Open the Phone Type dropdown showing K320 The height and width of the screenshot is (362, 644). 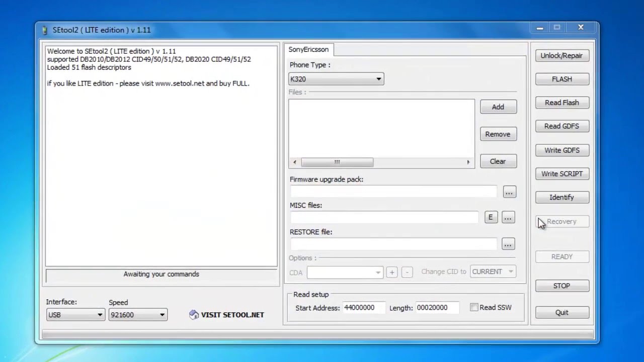tap(336, 79)
